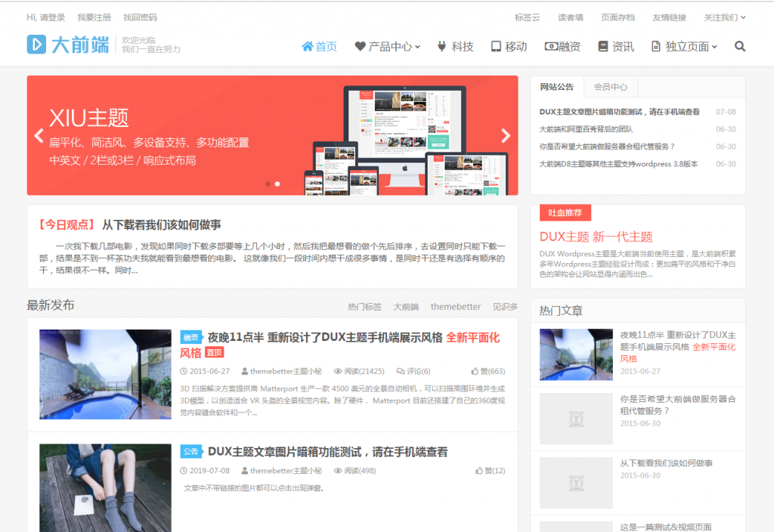774x532 pixels.
Task: Open announcement 大前端D8主题等其他主题支持wordpress 3.8版本
Action: pyautogui.click(x=618, y=164)
